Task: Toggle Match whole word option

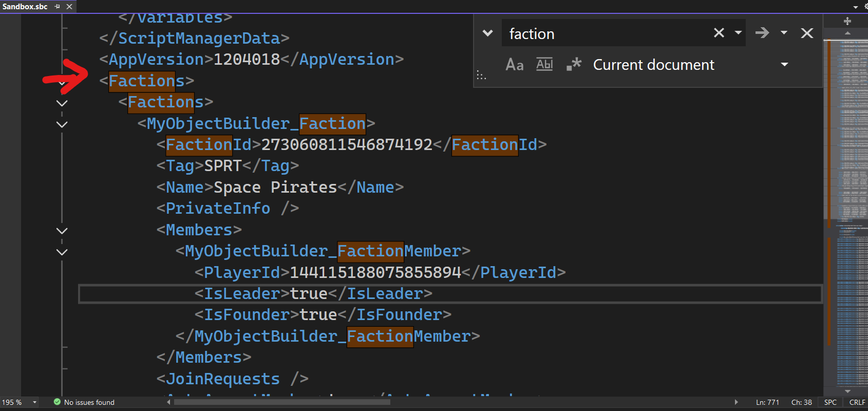Action: [x=544, y=65]
